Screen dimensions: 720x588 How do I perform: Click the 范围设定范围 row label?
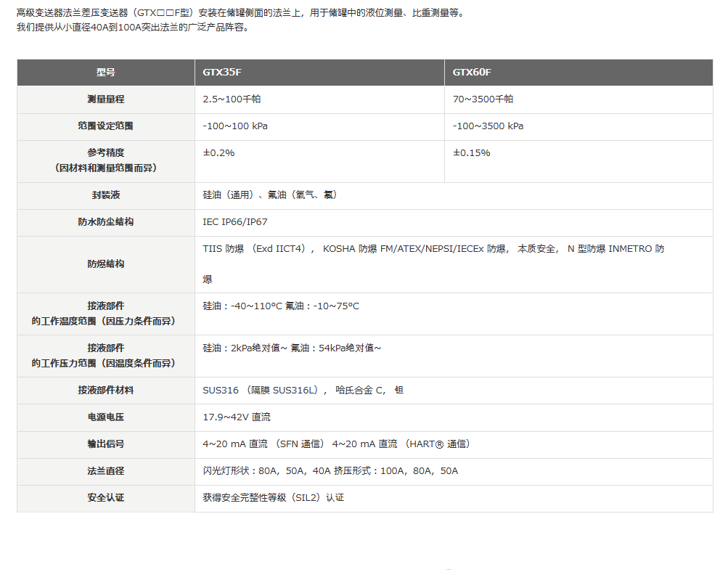[x=106, y=126]
